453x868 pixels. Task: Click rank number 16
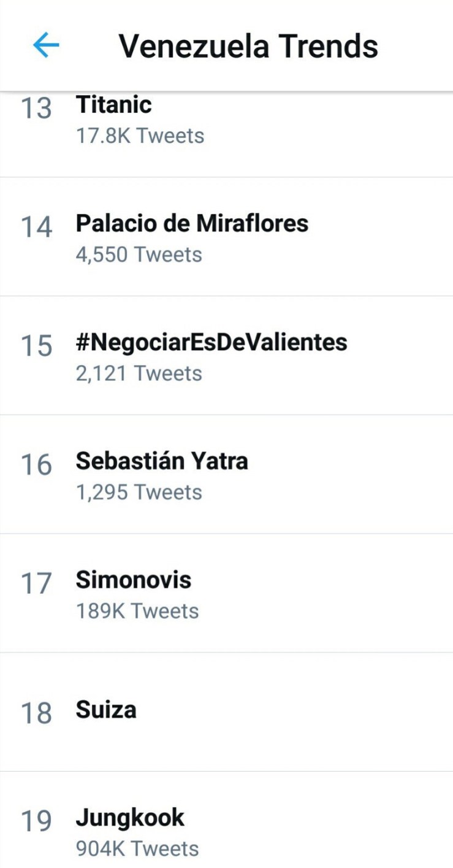(37, 465)
